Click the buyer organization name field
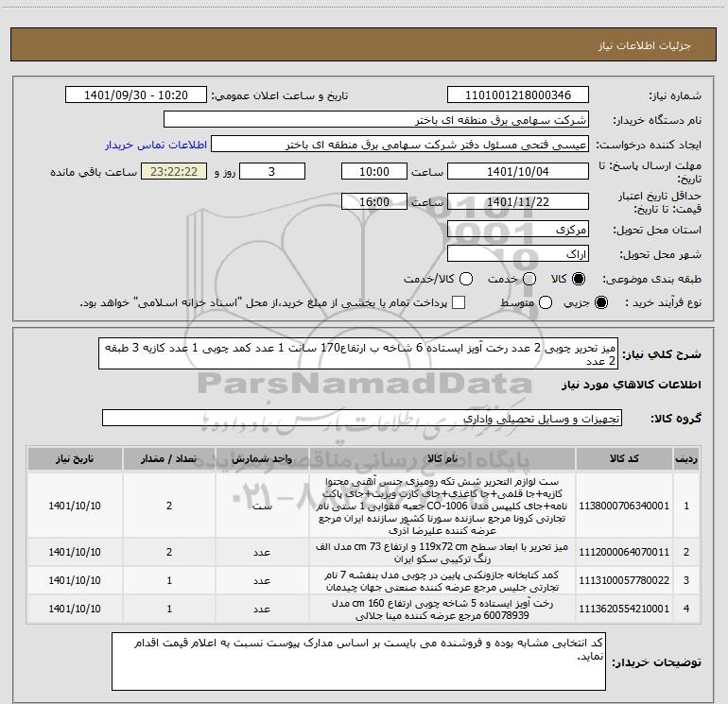Image resolution: width=728 pixels, height=704 pixels. tap(376, 120)
